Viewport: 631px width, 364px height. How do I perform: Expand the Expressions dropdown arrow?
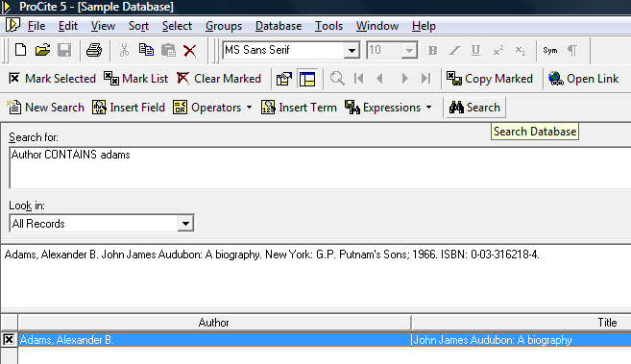[428, 108]
